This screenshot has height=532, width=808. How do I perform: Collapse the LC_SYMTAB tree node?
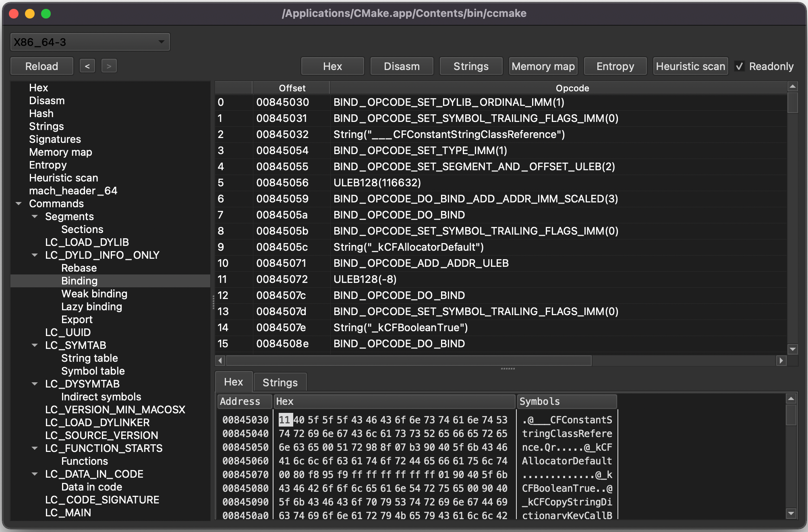click(35, 345)
